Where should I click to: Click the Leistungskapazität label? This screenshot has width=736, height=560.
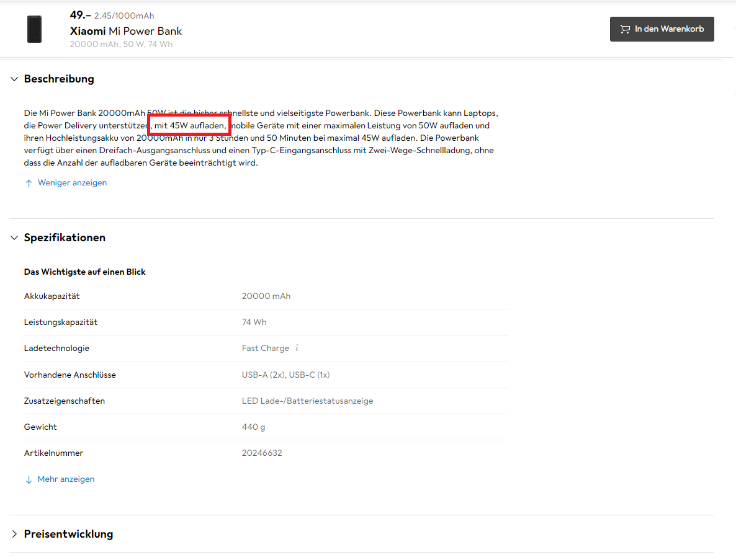(61, 322)
